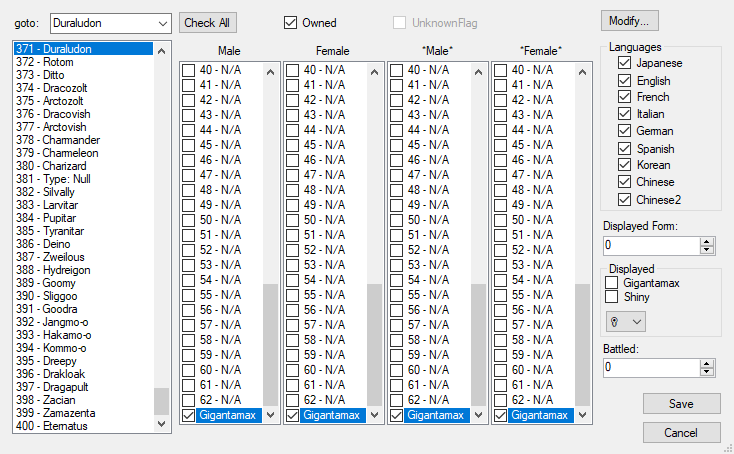The width and height of the screenshot is (734, 454).
Task: Check 61 - N/A in *Female* column
Action: point(500,385)
